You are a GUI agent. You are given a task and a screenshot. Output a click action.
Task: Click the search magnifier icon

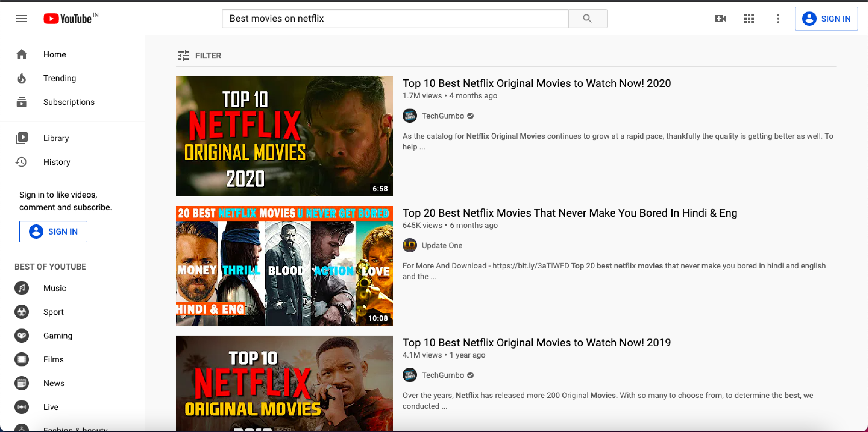point(587,19)
